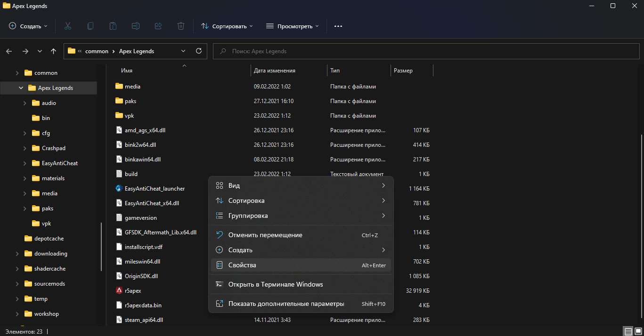
Task: Select the GFSDK_Aftermath_Lib.x64.dll file name
Action: 161,232
